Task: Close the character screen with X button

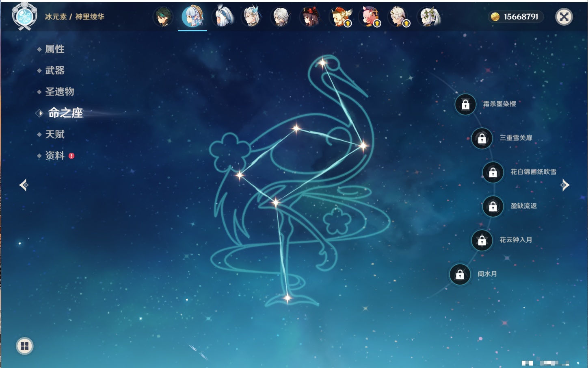Action: [564, 17]
